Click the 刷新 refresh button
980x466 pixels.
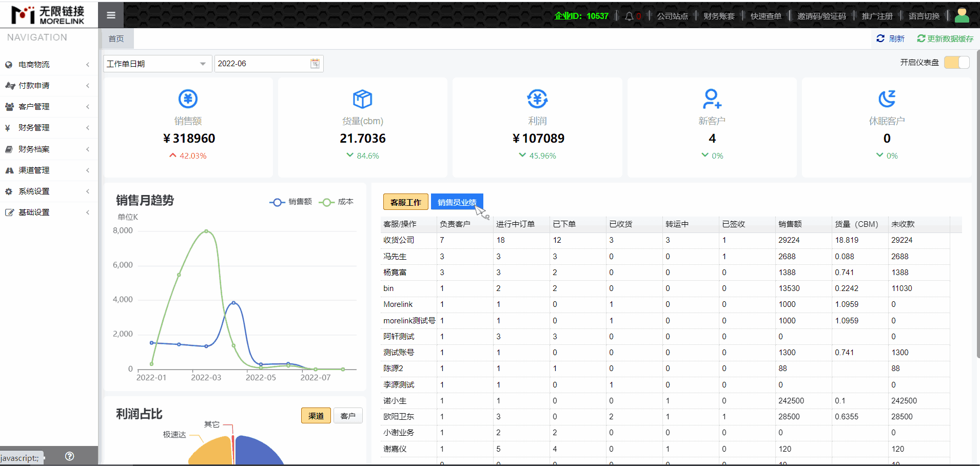[891, 39]
